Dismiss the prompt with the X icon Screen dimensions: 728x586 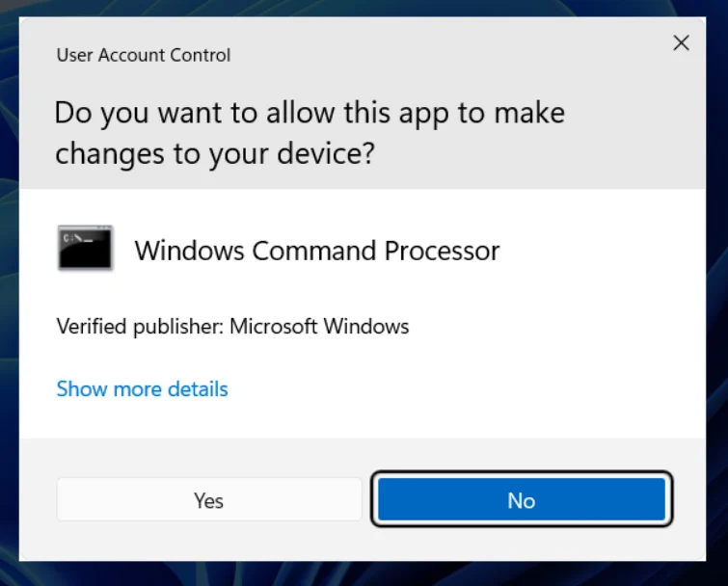click(681, 43)
